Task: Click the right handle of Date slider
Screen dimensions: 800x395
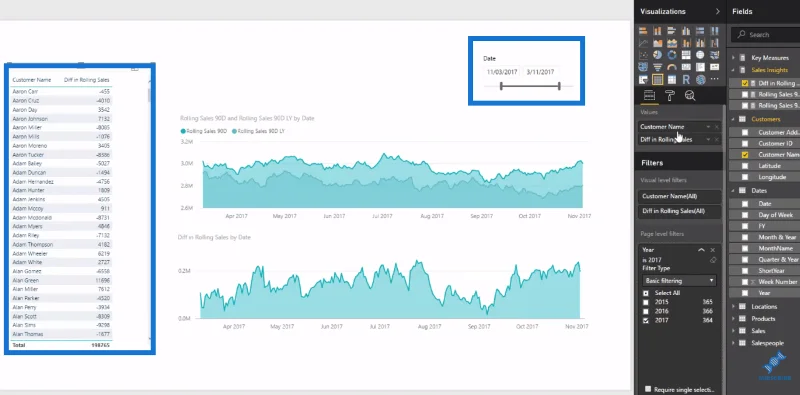Action: point(559,86)
